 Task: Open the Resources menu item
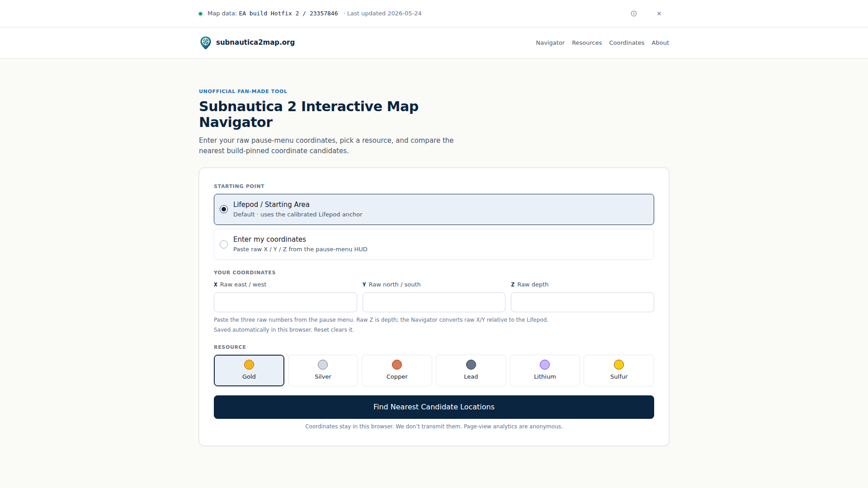point(587,43)
